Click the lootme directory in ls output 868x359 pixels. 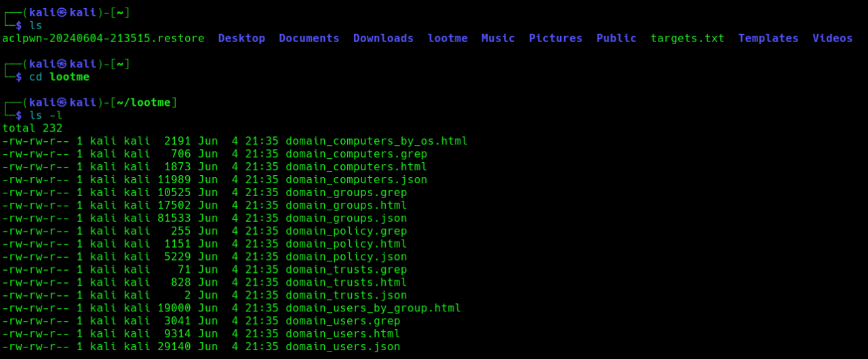(x=448, y=38)
